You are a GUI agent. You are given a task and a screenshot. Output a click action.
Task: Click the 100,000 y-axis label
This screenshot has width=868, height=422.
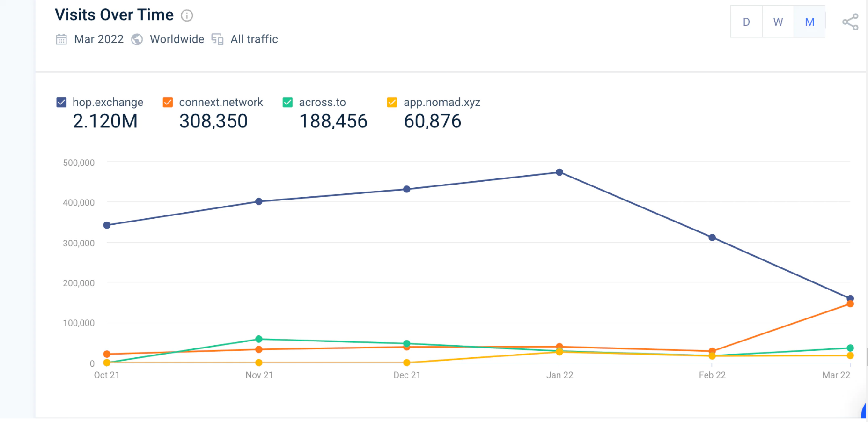(79, 323)
